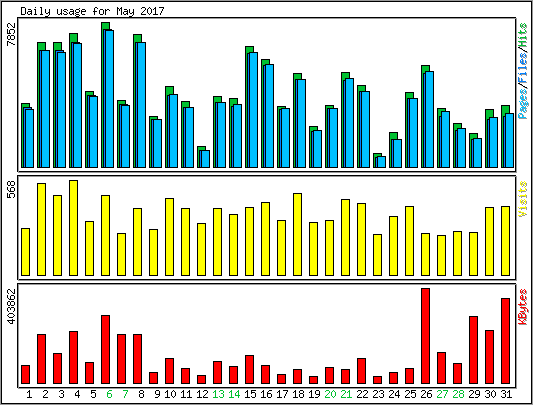The image size is (533, 405).
Task: Click the yellow visits bar for day 7
Action: click(x=121, y=254)
